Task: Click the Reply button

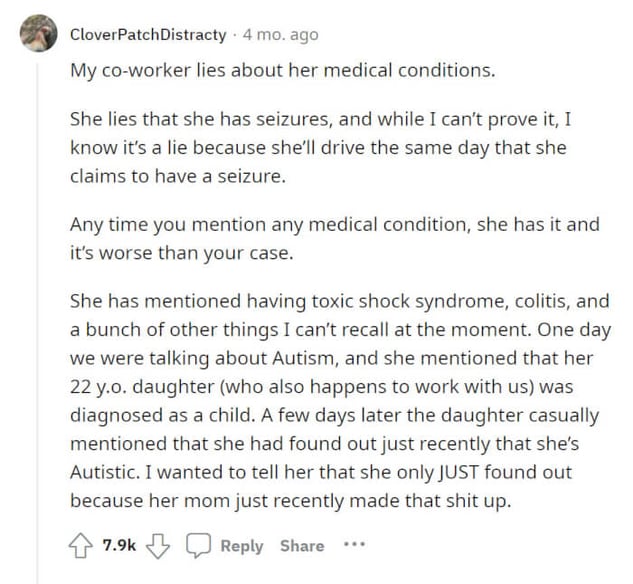Action: 242,546
